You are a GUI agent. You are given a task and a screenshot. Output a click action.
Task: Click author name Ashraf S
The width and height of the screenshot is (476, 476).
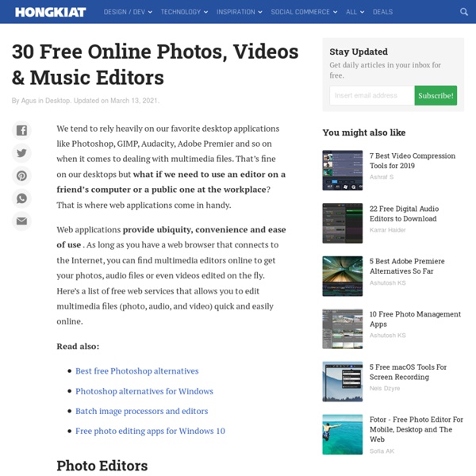(382, 177)
